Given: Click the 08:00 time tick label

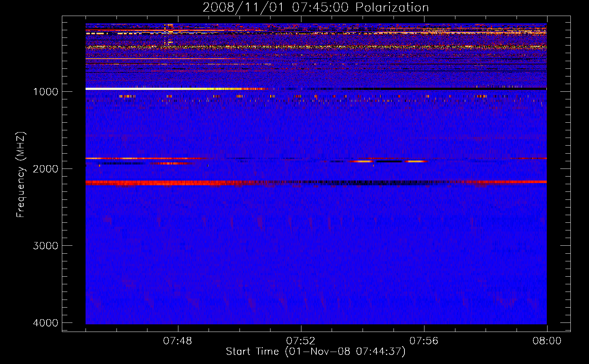Looking at the screenshot, I should [x=547, y=341].
